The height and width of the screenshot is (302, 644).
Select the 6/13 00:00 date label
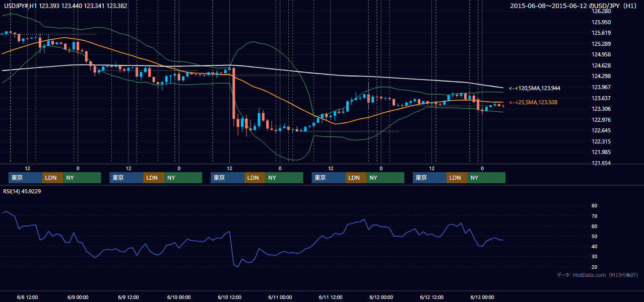(x=482, y=297)
